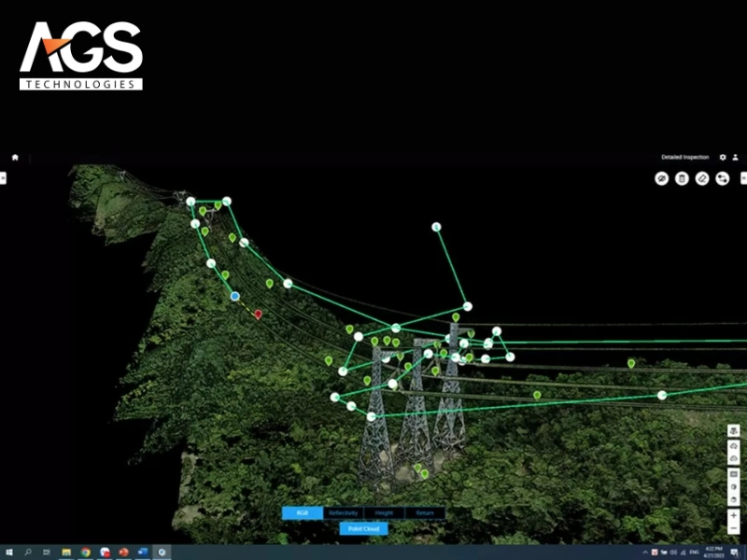Click the red waypoint marker
Screen dimensions: 747x560
click(259, 315)
